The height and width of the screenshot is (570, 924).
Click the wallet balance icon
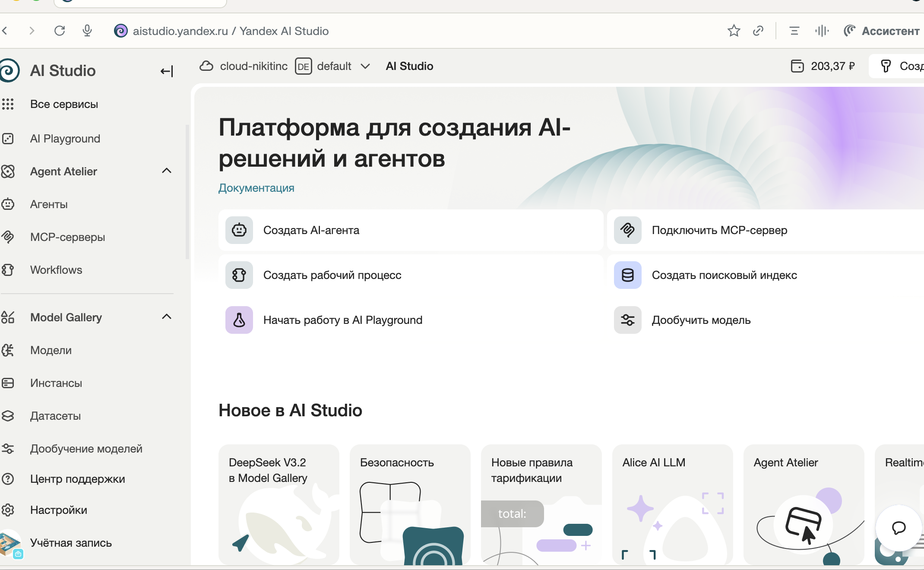click(797, 66)
